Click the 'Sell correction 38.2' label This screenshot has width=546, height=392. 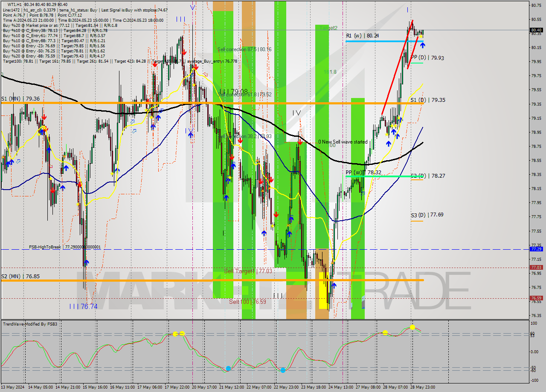click(244, 136)
